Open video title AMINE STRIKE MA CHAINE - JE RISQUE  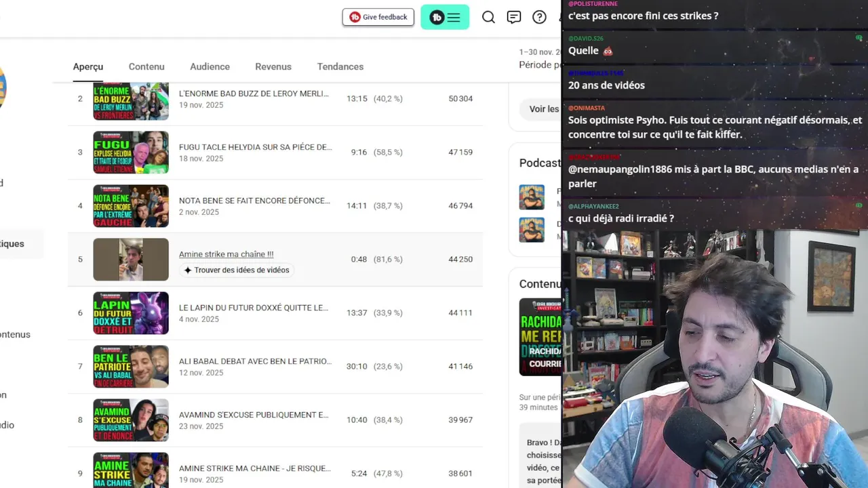[255, 468]
